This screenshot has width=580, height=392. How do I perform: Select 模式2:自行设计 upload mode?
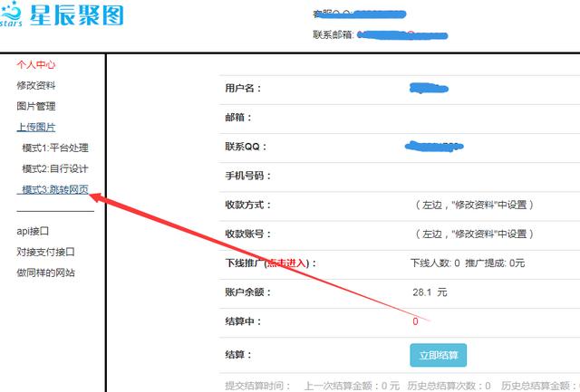tap(55, 169)
